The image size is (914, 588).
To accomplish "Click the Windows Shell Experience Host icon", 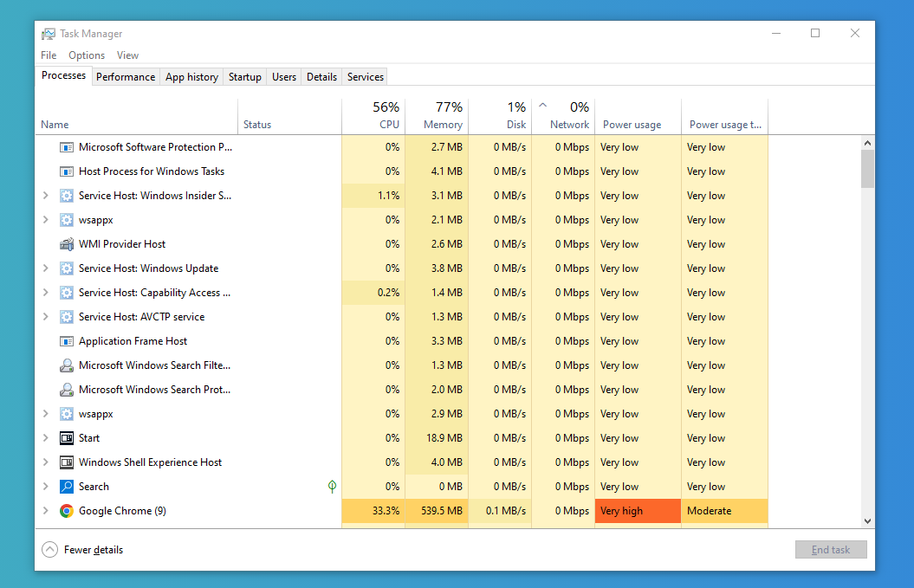I will click(x=67, y=462).
